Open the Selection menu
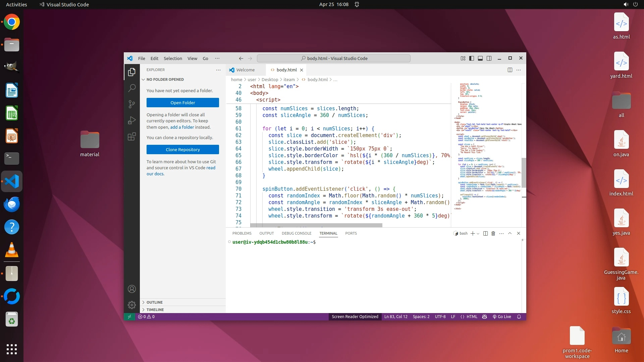 173,58
